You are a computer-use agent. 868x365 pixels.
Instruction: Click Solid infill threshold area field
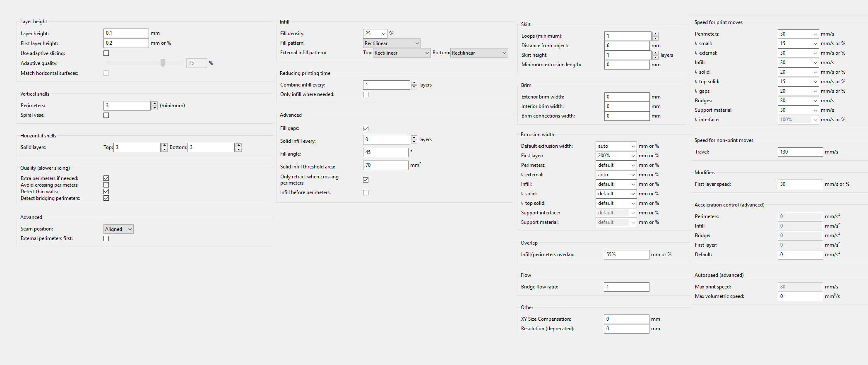coord(386,165)
